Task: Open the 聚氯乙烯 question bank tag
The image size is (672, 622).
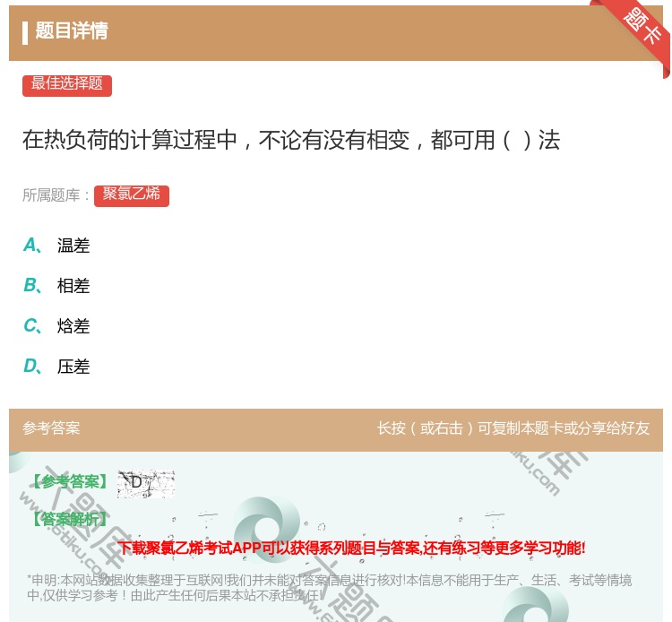Action: 132,196
